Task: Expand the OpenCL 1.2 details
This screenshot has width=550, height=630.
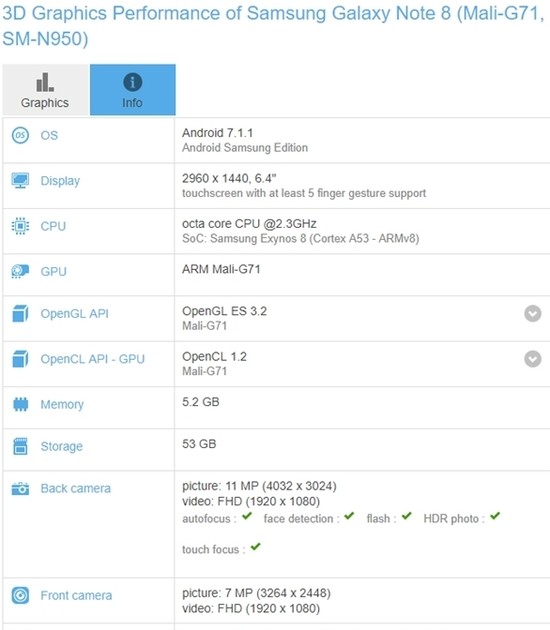Action: pyautogui.click(x=533, y=359)
